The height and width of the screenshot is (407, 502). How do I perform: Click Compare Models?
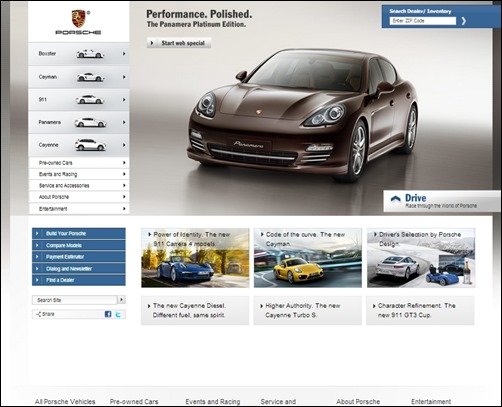pos(79,245)
